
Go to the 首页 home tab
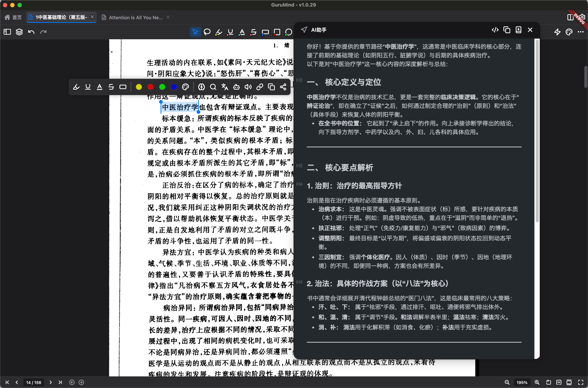(13, 17)
